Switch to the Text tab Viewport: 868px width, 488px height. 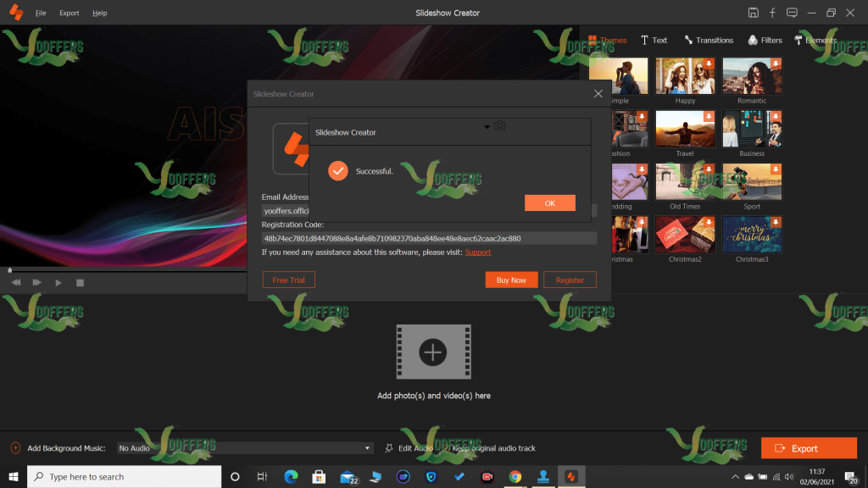654,40
